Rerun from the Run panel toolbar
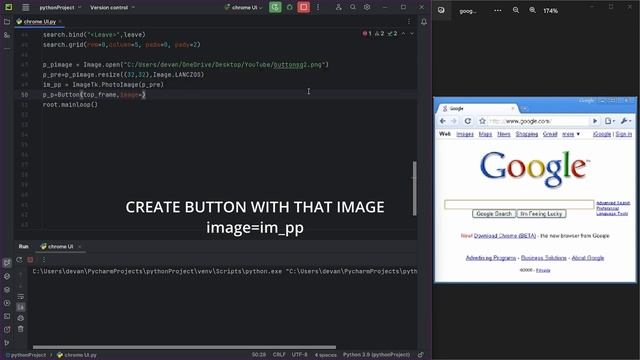This screenshot has width=640, height=360. pyautogui.click(x=19, y=260)
